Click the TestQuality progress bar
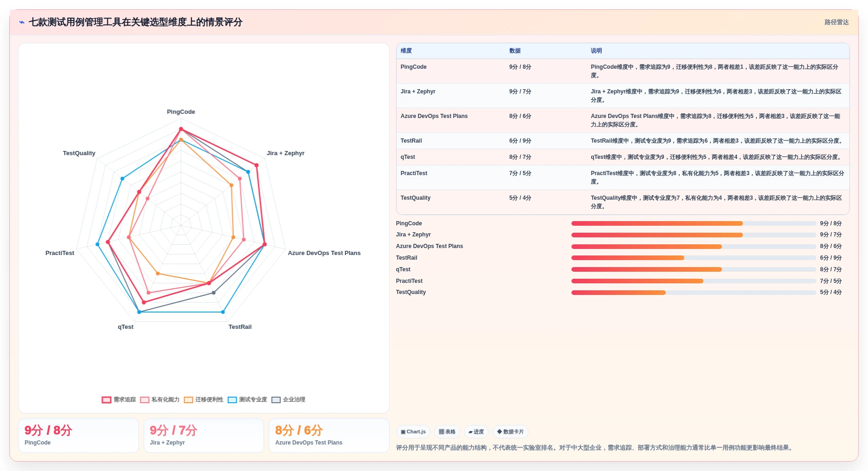 pyautogui.click(x=694, y=293)
